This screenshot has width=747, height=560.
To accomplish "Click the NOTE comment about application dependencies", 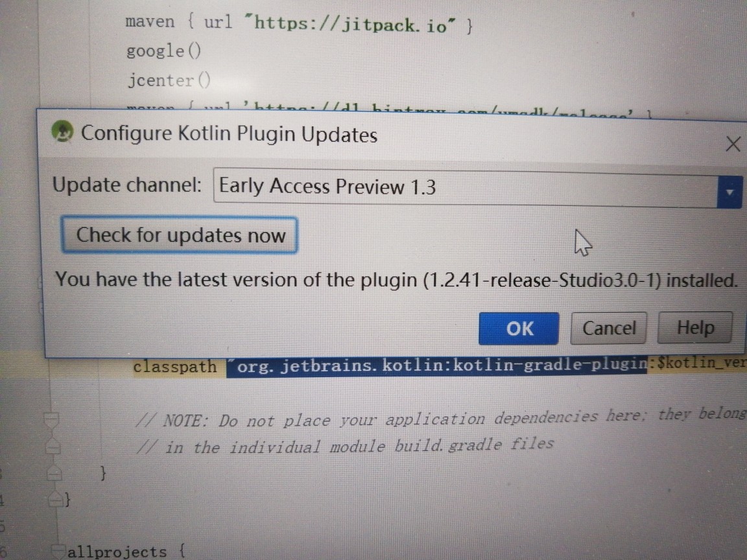I will tap(440, 418).
